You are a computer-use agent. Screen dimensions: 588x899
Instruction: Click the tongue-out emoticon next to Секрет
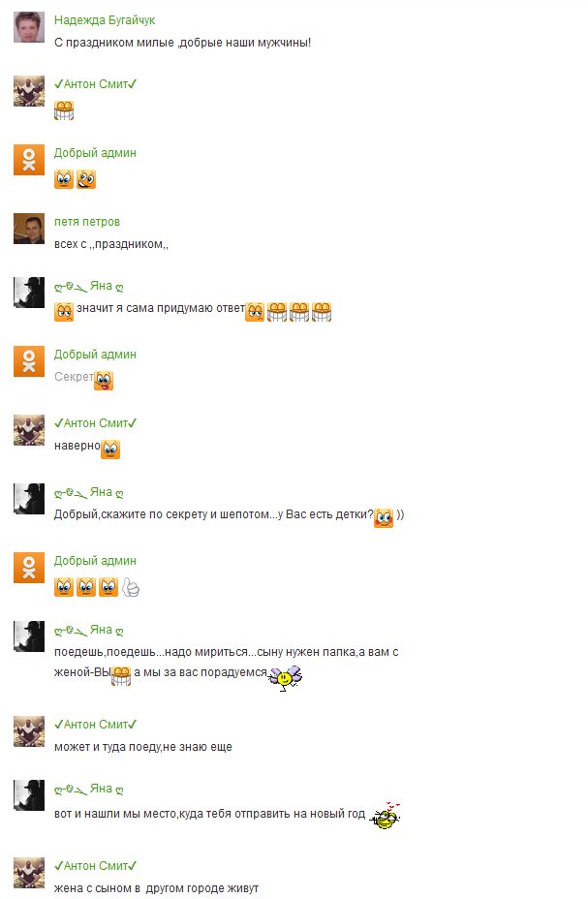click(104, 381)
